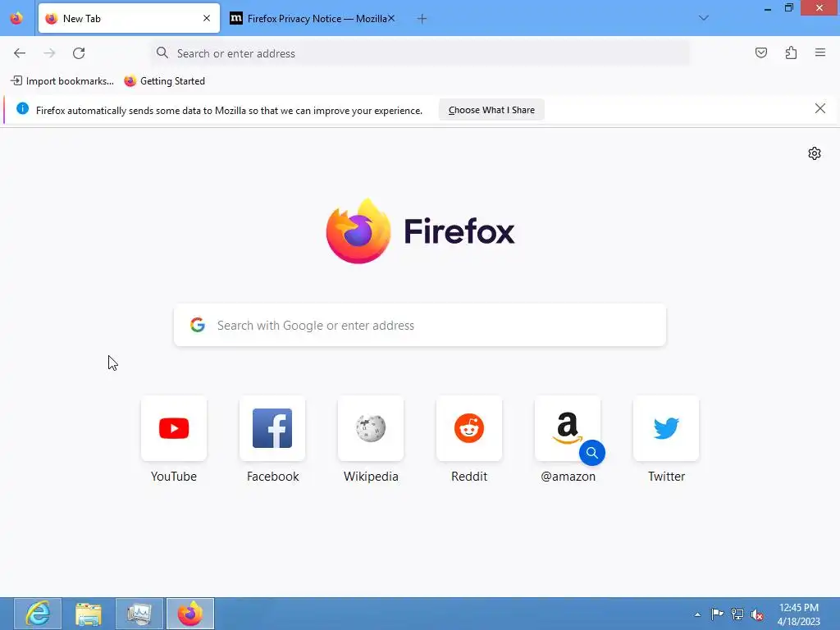Expand the List all tabs chevron

(704, 18)
